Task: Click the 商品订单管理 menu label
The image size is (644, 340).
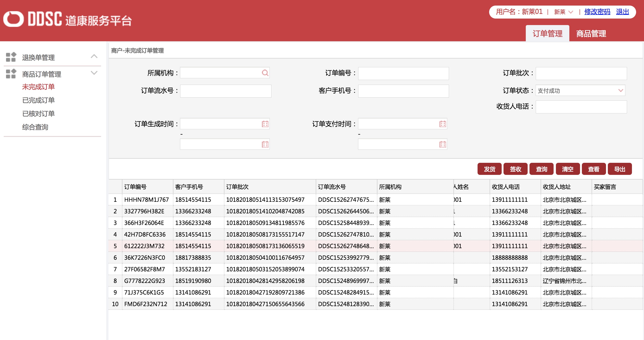Action: click(41, 74)
